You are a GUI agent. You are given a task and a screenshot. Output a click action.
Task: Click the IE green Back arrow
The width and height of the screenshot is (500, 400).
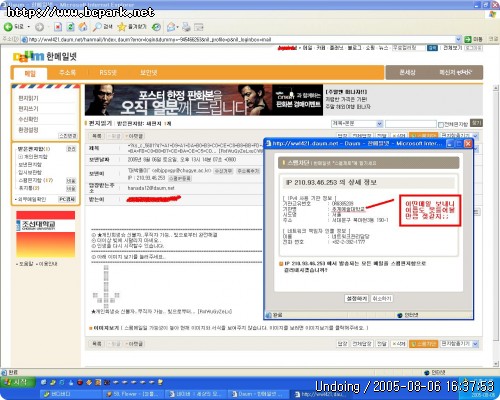[x=8, y=27]
